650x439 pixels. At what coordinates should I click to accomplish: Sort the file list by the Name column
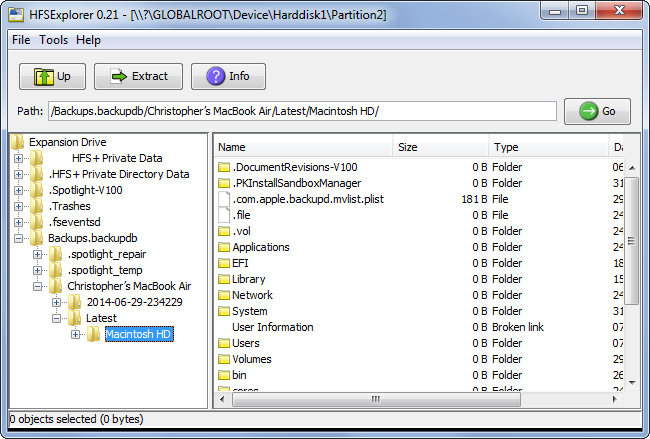pos(304,147)
